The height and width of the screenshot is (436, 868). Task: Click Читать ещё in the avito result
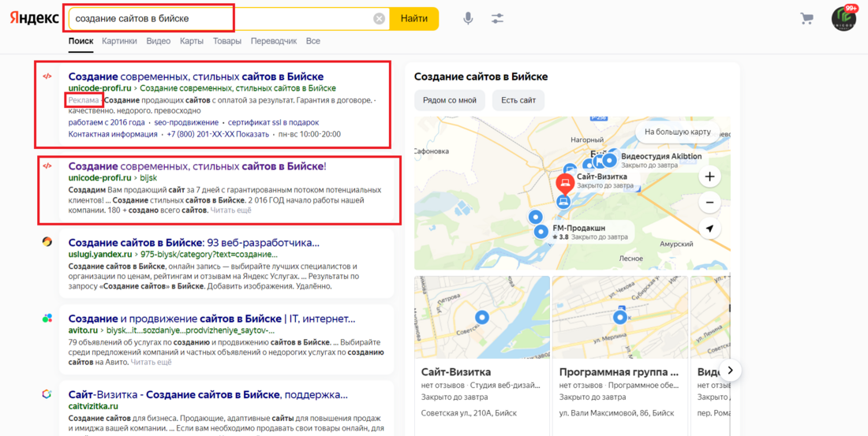pos(152,363)
